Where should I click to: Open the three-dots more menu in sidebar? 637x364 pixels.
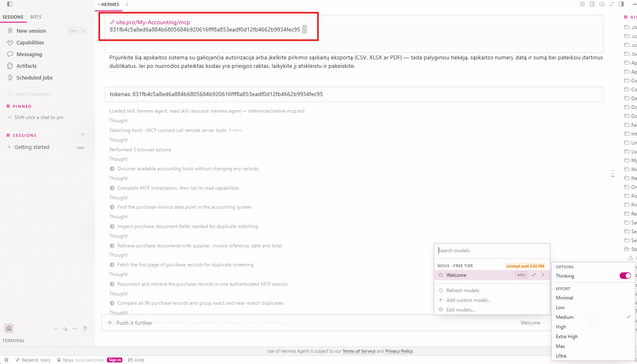point(75,328)
